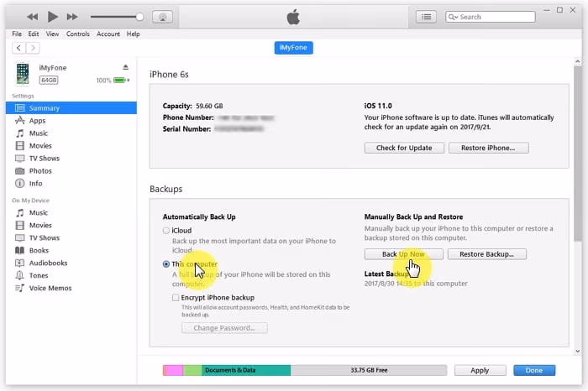Image resolution: width=588 pixels, height=391 pixels.
Task: Open the File menu
Action: click(17, 34)
